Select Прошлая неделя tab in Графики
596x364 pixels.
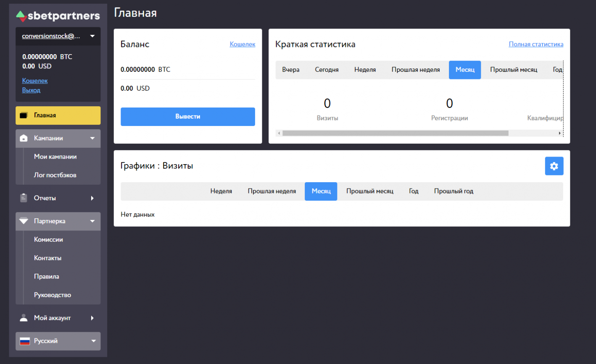[272, 191]
